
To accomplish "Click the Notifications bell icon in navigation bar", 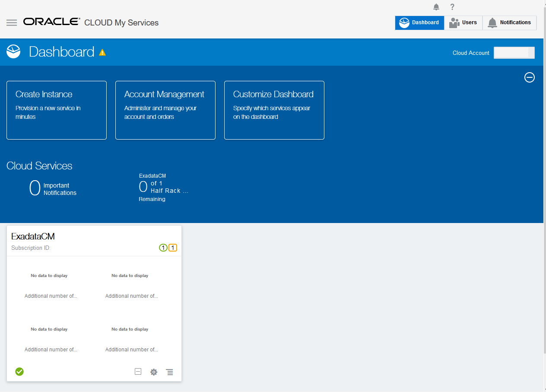I will 492,22.
